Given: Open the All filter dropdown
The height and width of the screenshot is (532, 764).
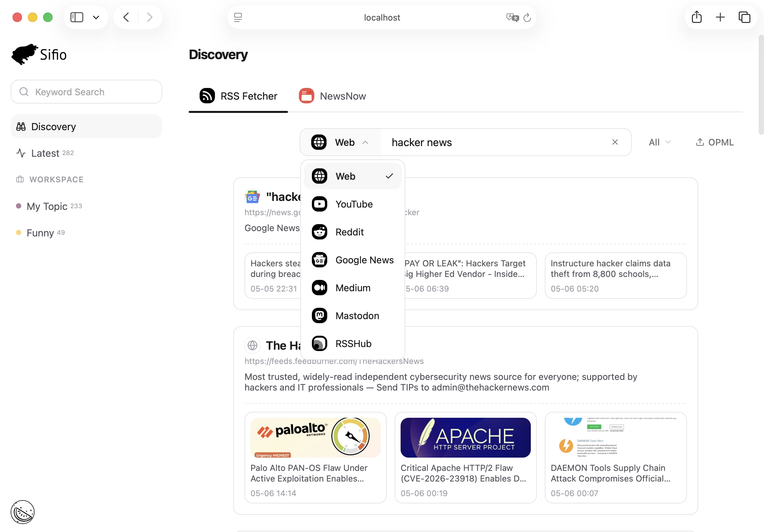Looking at the screenshot, I should pyautogui.click(x=659, y=142).
